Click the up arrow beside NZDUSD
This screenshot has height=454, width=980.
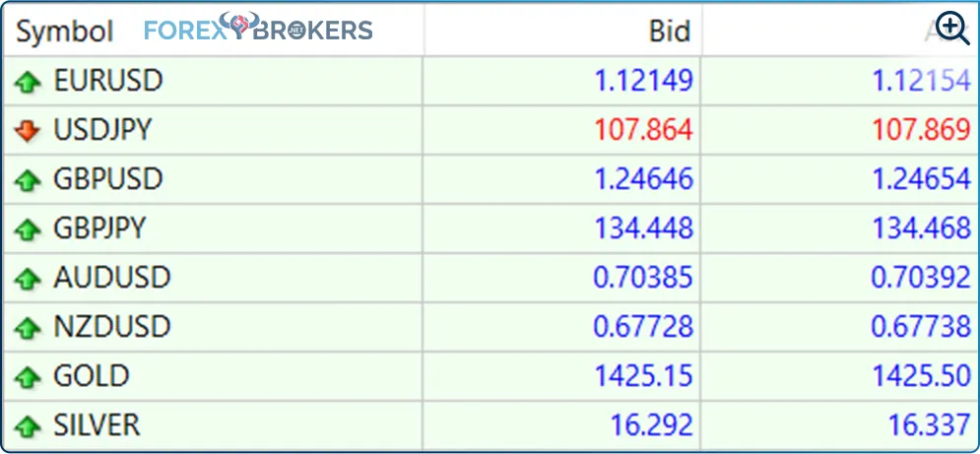[x=28, y=328]
